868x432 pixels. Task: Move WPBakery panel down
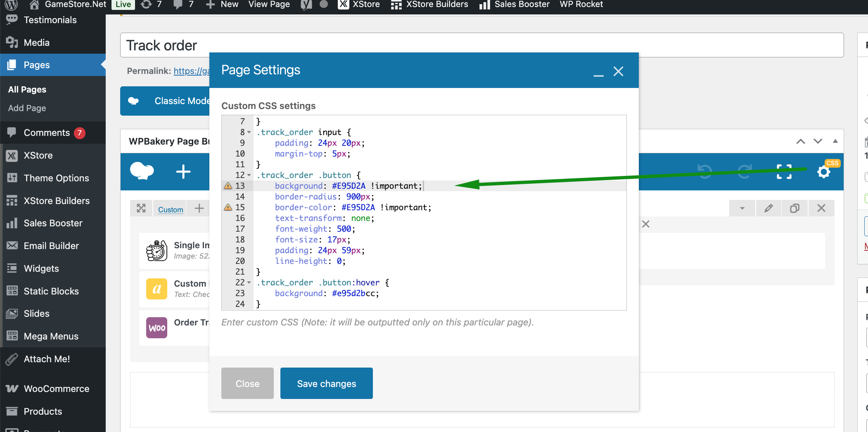point(818,141)
